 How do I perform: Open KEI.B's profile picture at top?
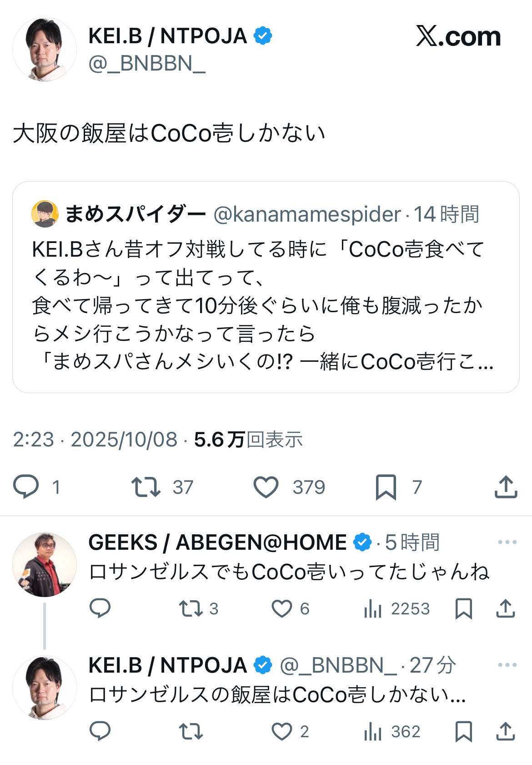[x=45, y=50]
